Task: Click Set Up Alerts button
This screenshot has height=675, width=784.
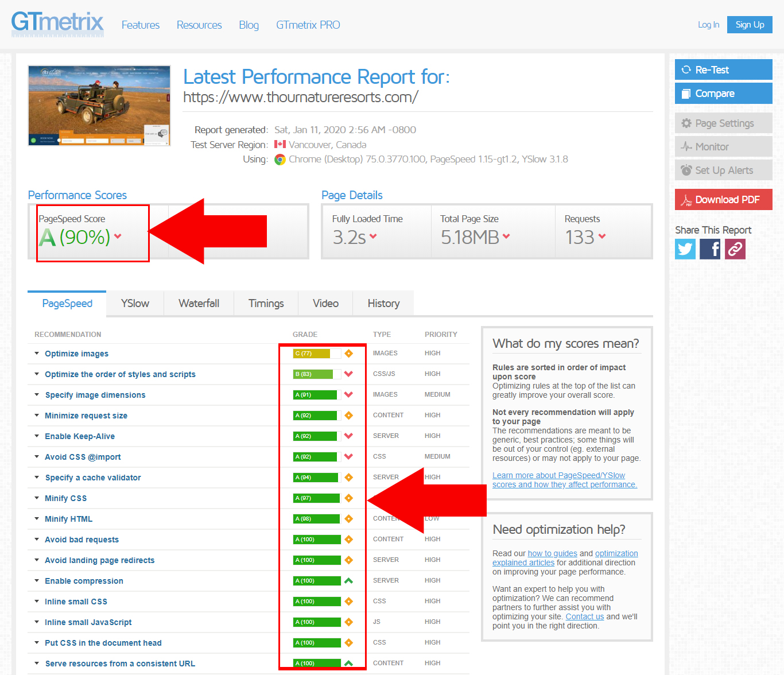Action: coord(724,170)
